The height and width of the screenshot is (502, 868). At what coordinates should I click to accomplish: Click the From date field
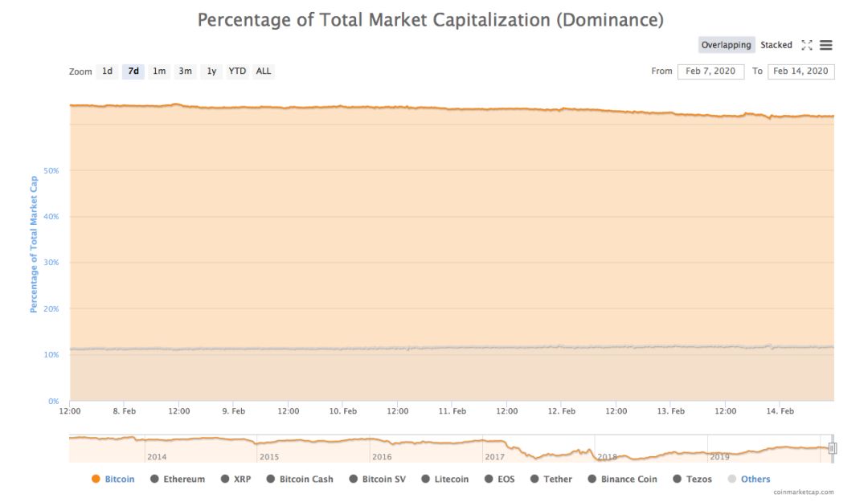(x=710, y=71)
